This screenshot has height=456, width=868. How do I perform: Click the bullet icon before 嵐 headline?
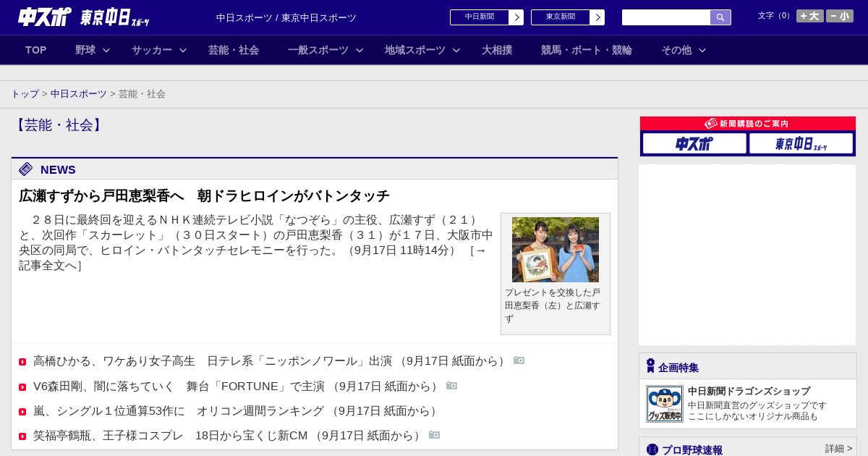(x=22, y=412)
